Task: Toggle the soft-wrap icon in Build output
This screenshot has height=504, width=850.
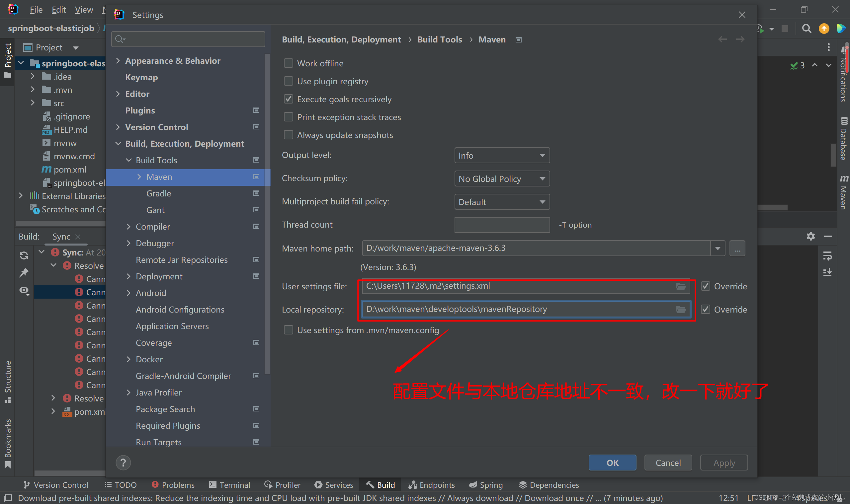Action: click(x=827, y=255)
